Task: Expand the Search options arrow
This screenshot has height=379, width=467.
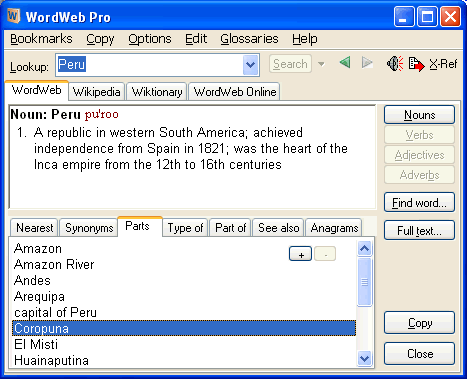Action: [x=321, y=64]
